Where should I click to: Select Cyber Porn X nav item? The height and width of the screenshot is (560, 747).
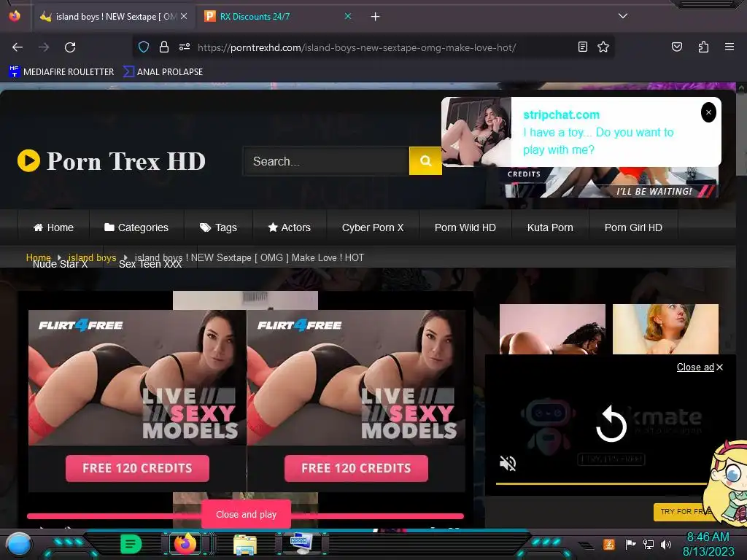[373, 227]
